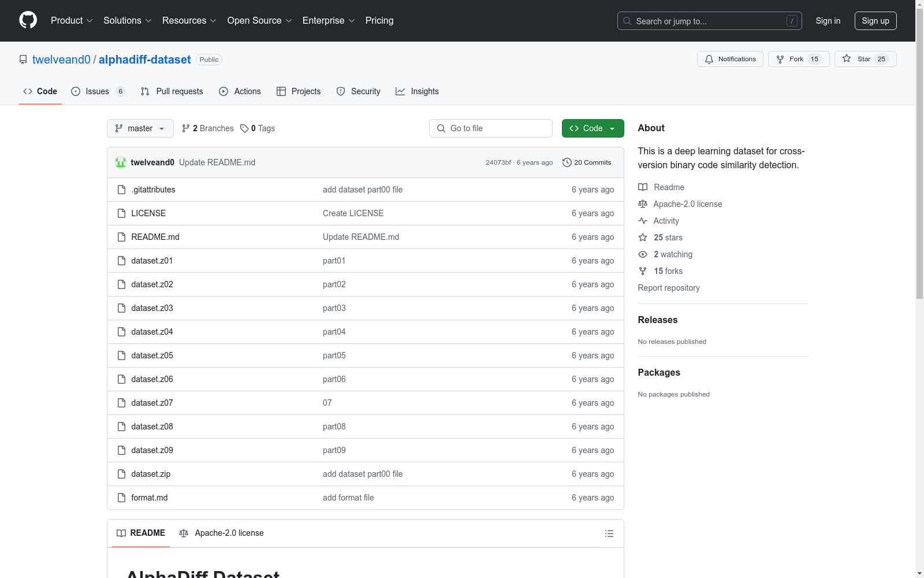This screenshot has height=578, width=924.
Task: Open the 'Create LICENSE' commit message
Action: pyautogui.click(x=353, y=213)
